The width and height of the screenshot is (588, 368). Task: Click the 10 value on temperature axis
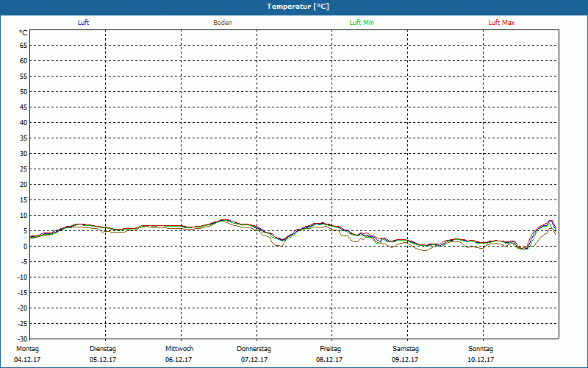point(24,215)
